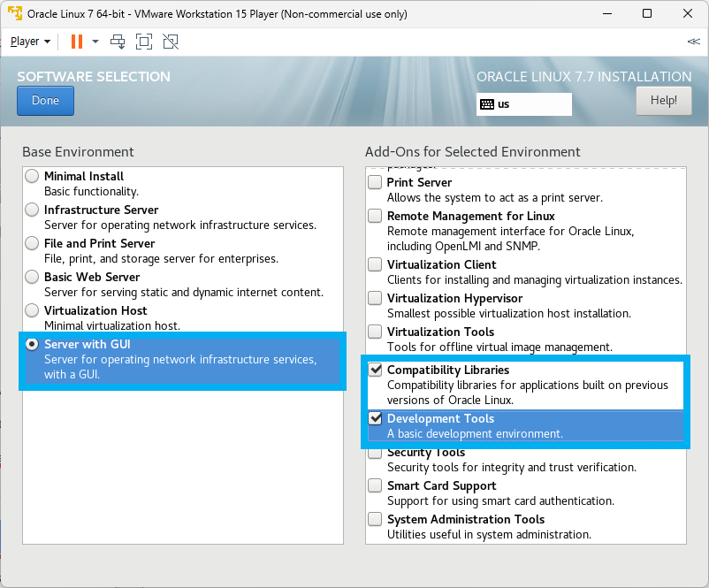Click 'Minimal virtualization host.' description

(x=112, y=325)
